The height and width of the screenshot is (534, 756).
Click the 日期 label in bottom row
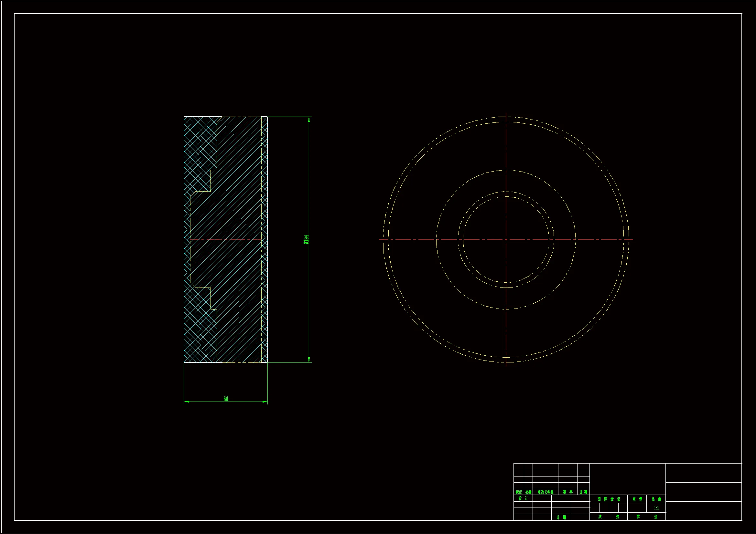(x=561, y=518)
